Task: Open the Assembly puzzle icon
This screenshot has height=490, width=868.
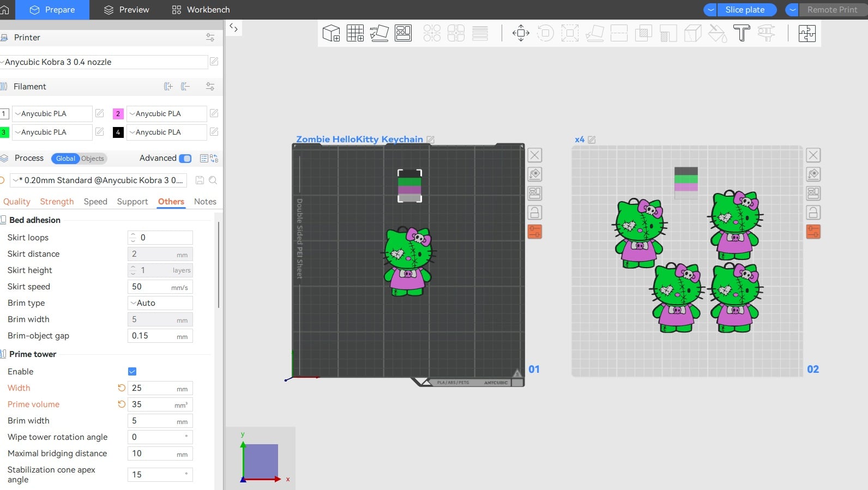Action: tap(807, 33)
